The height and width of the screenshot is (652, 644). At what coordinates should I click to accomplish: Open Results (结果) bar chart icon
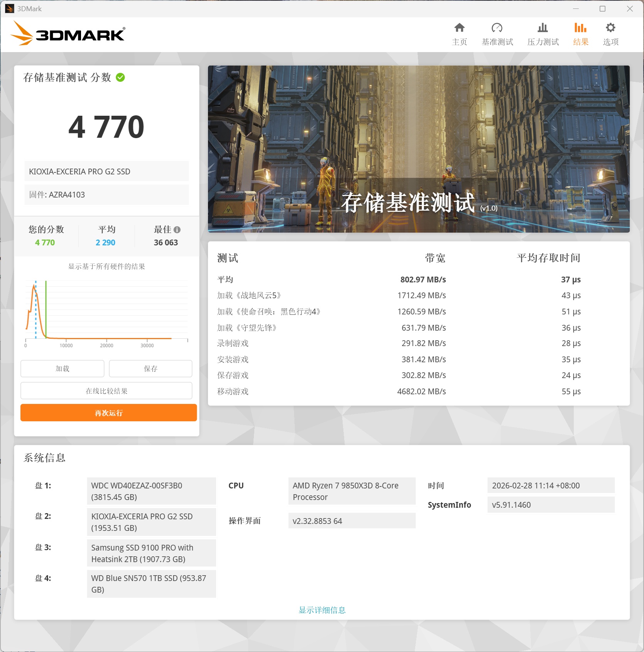coord(580,28)
